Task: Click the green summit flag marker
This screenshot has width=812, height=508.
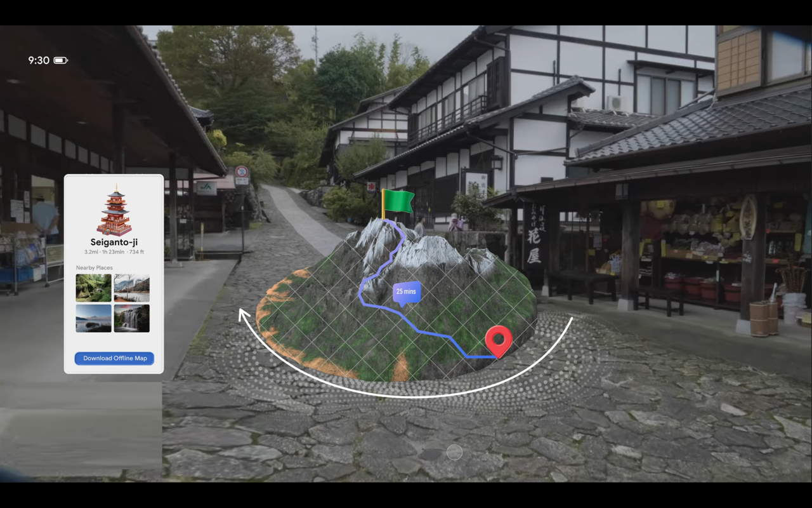Action: [398, 202]
